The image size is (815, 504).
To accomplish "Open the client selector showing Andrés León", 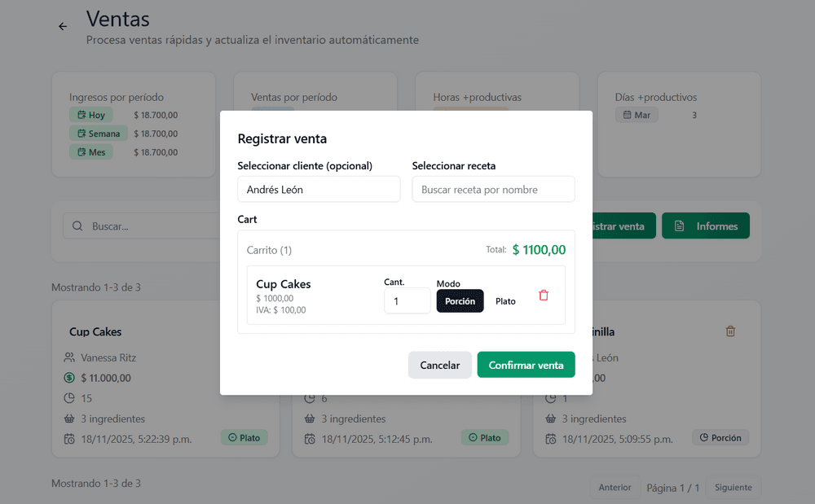I will [x=319, y=190].
